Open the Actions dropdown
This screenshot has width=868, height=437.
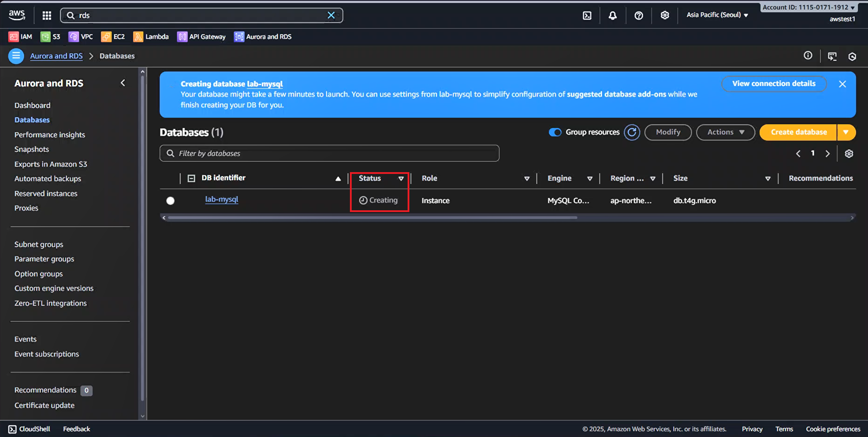(x=725, y=132)
